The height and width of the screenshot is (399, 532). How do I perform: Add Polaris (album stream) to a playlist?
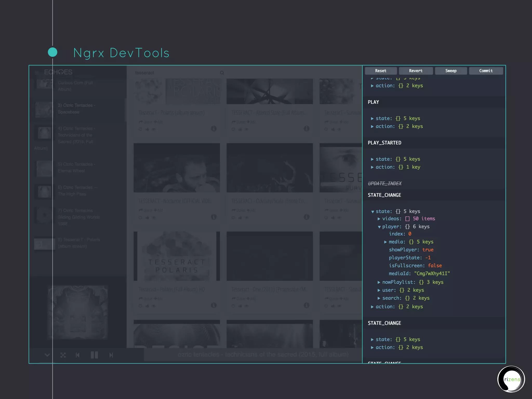tap(158, 122)
